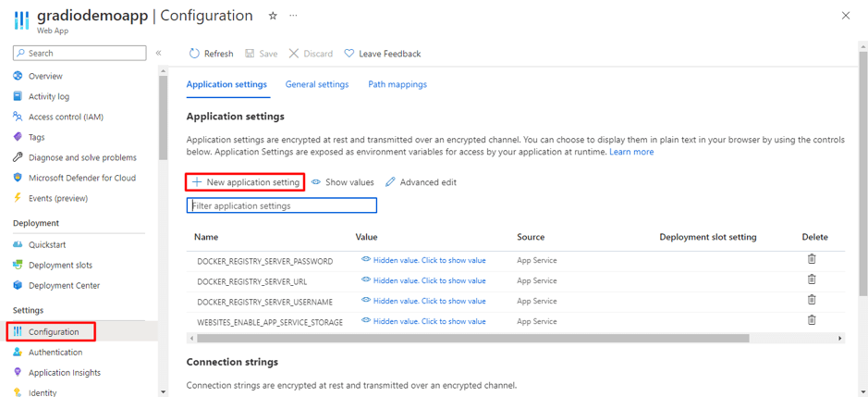Switch to the General settings tab

pyautogui.click(x=317, y=84)
